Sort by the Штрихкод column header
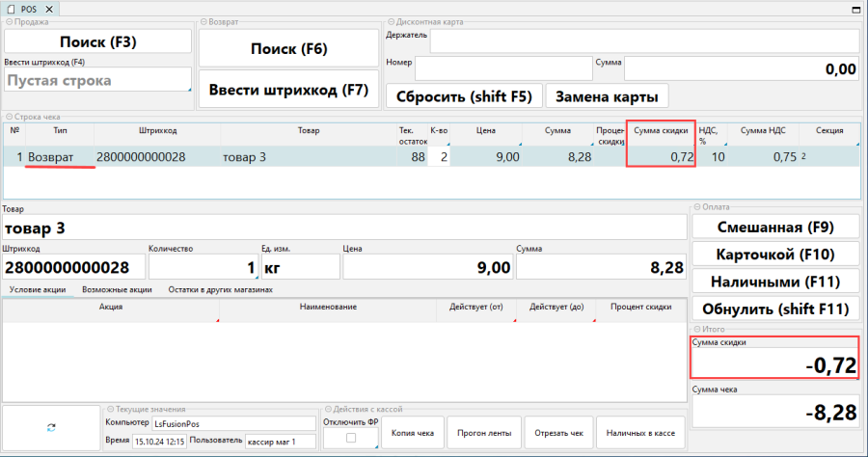This screenshot has height=457, width=868. tap(157, 130)
